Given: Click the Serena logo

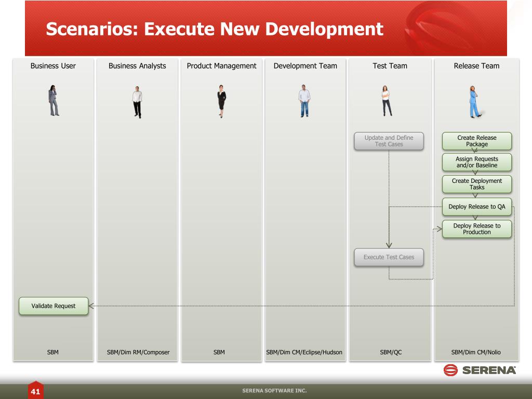Looking at the screenshot, I should 480,370.
